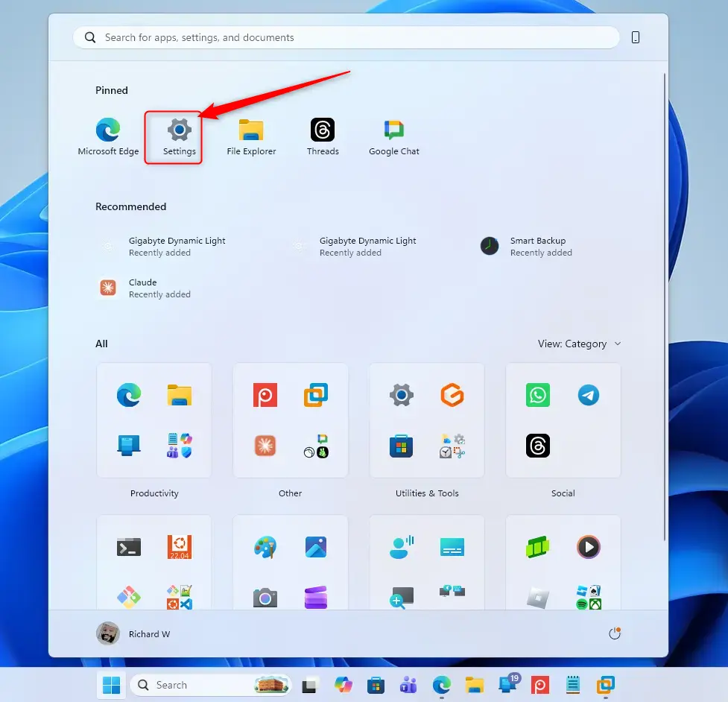Open the recommended Claude app entry

pyautogui.click(x=145, y=288)
